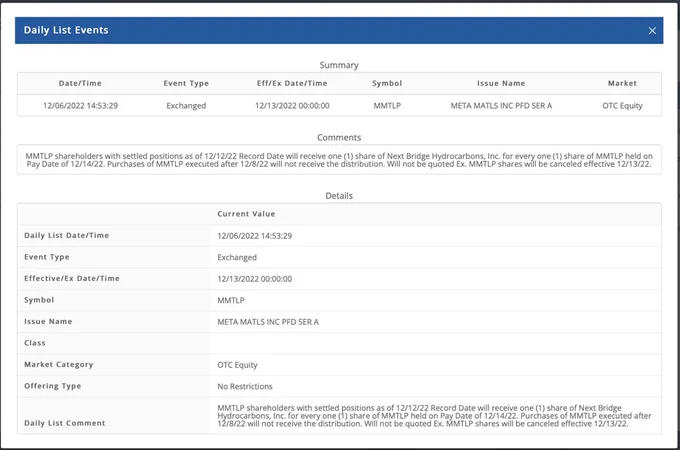The image size is (680, 450).
Task: Click the Symbol column header in Summary
Action: pos(387,83)
